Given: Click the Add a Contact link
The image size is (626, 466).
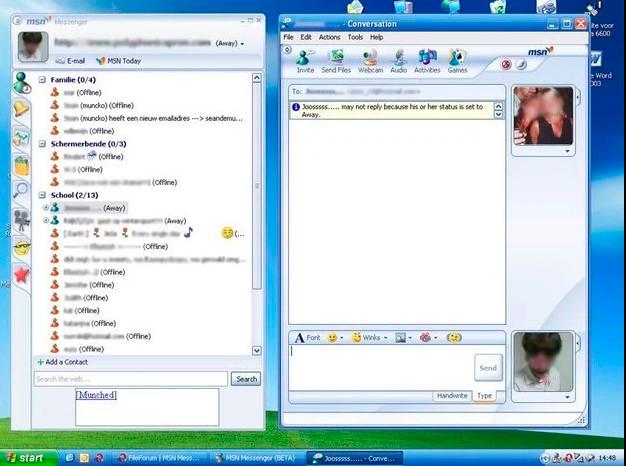Looking at the screenshot, I should point(66,361).
